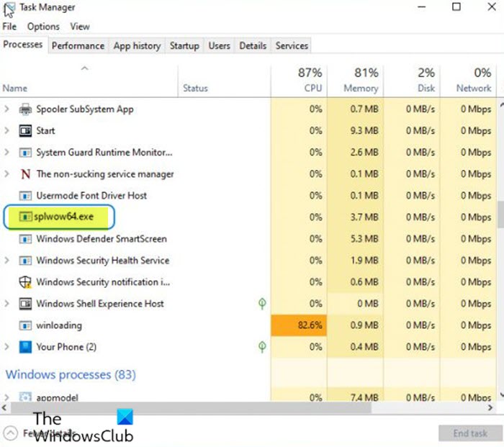The image size is (504, 447).
Task: Click the 5.3 MB memory value for SmartScreen
Action: pyautogui.click(x=364, y=239)
